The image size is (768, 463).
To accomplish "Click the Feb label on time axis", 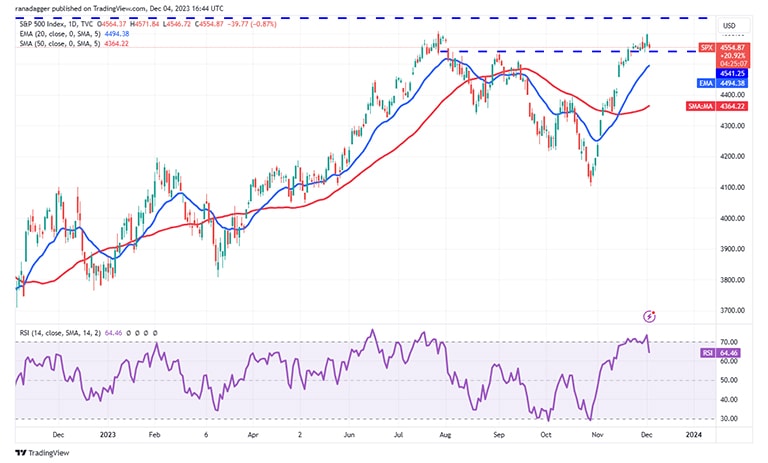I will [154, 435].
